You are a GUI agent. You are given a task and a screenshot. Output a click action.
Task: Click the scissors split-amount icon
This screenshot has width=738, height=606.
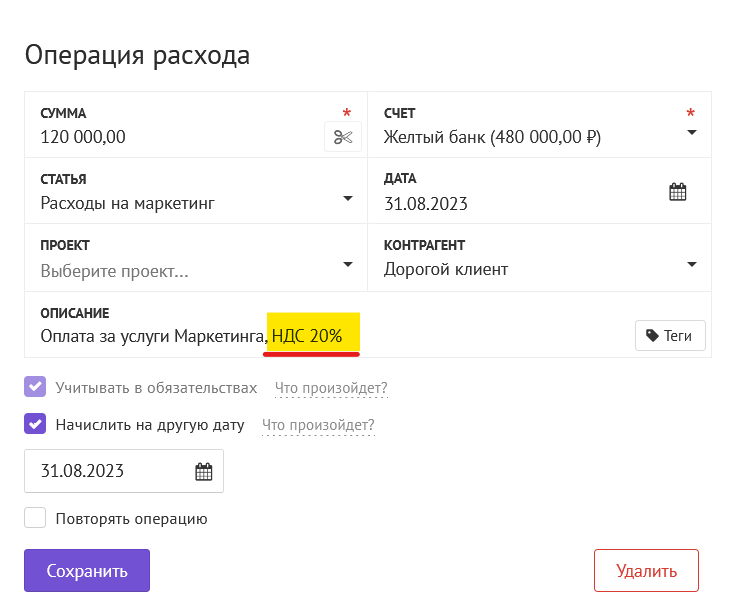(x=343, y=137)
